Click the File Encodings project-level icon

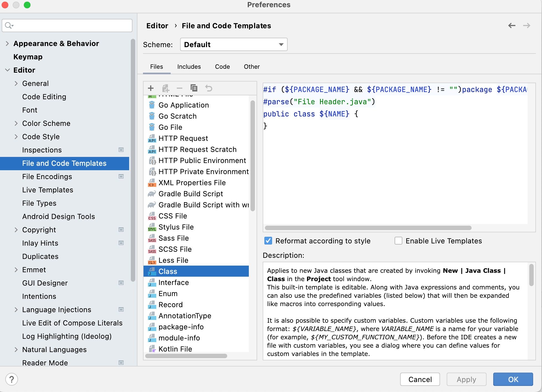coord(121,176)
